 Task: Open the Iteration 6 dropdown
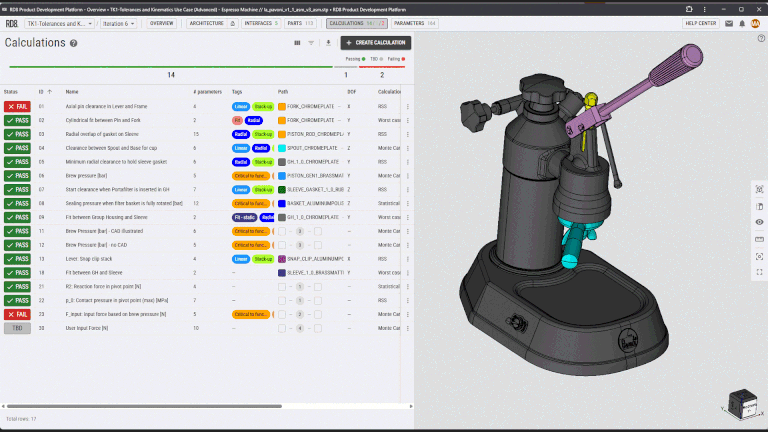tap(118, 24)
